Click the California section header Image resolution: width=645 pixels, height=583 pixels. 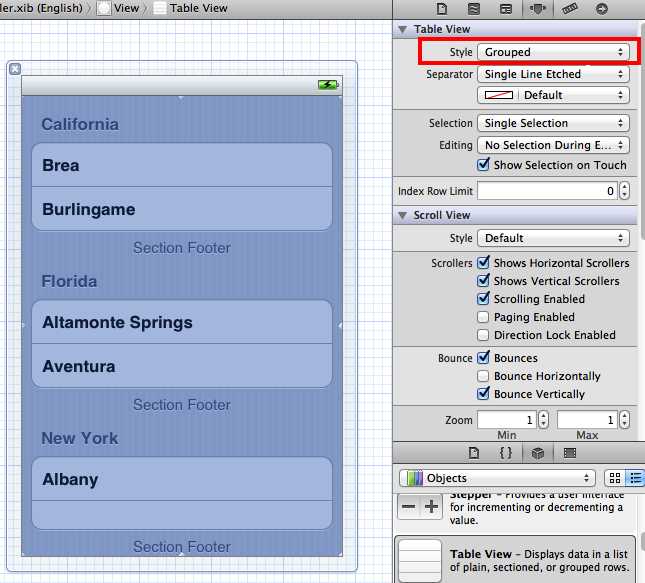[x=80, y=124]
